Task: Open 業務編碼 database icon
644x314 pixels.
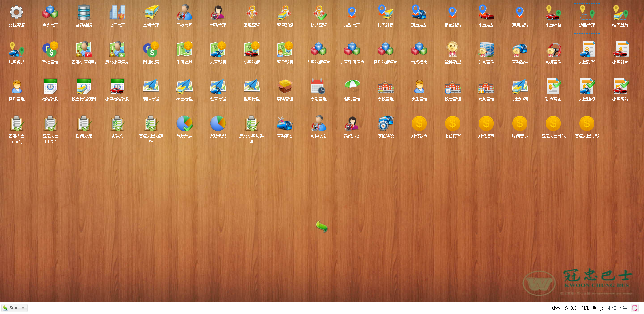Action: tap(84, 13)
